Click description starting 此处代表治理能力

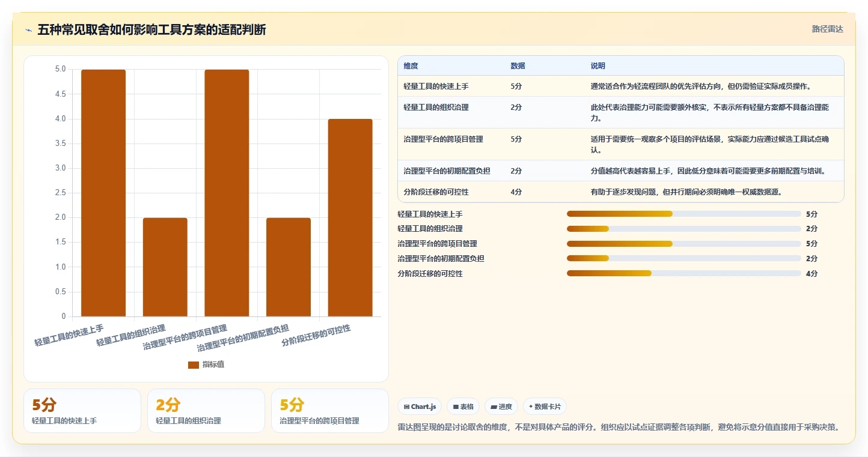(x=710, y=113)
